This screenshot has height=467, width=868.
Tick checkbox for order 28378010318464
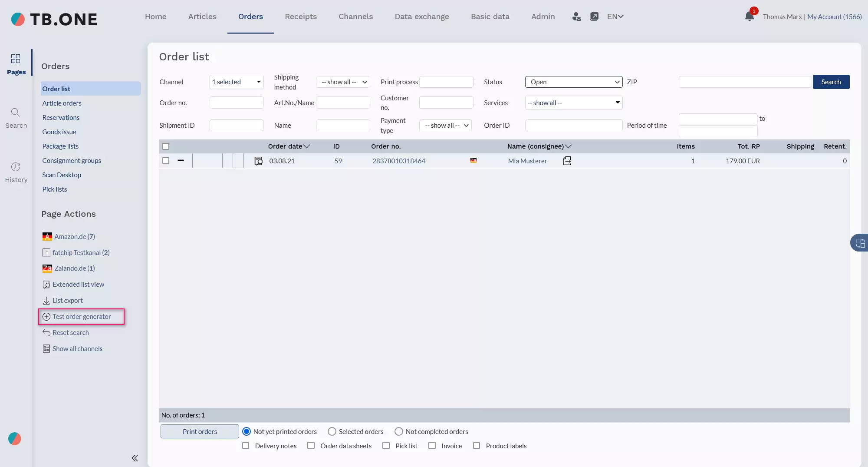pyautogui.click(x=166, y=161)
